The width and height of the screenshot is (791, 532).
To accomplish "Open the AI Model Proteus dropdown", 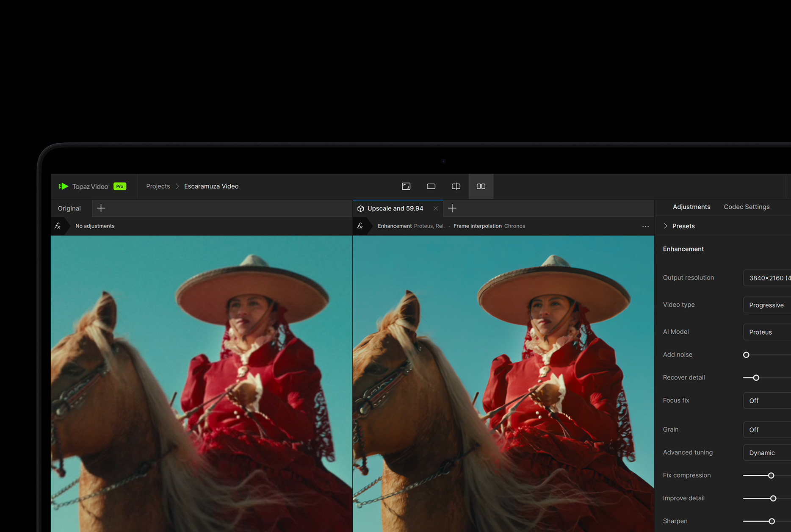I will [x=767, y=332].
